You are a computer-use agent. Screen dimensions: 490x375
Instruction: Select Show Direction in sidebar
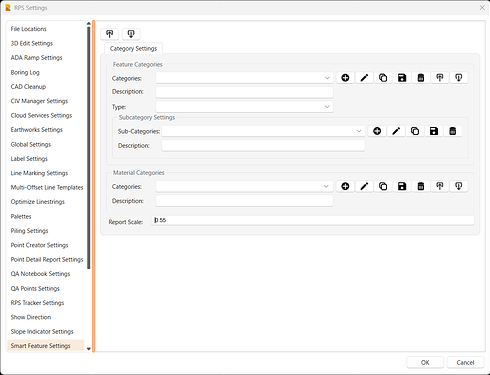click(31, 317)
